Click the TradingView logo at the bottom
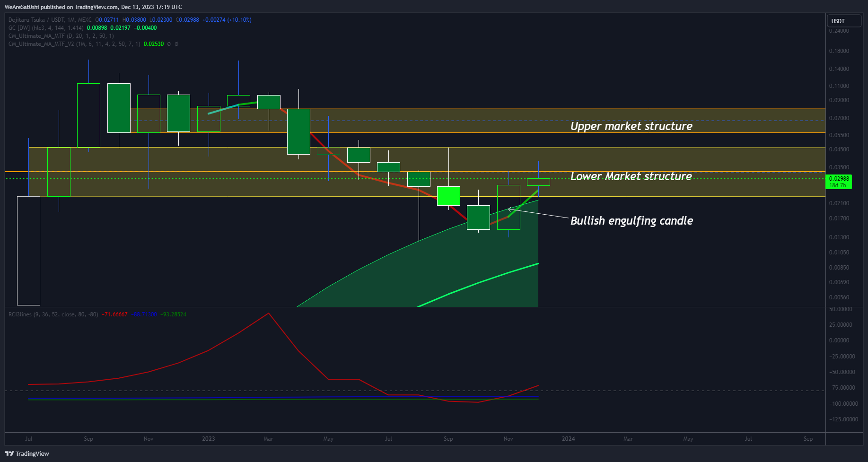The image size is (868, 462). 27,453
